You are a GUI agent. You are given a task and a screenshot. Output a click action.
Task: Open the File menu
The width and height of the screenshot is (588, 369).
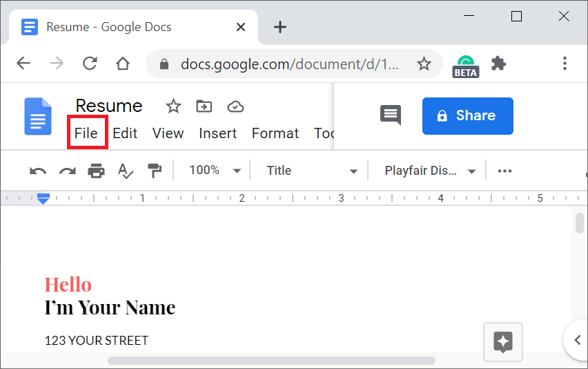pyautogui.click(x=86, y=133)
